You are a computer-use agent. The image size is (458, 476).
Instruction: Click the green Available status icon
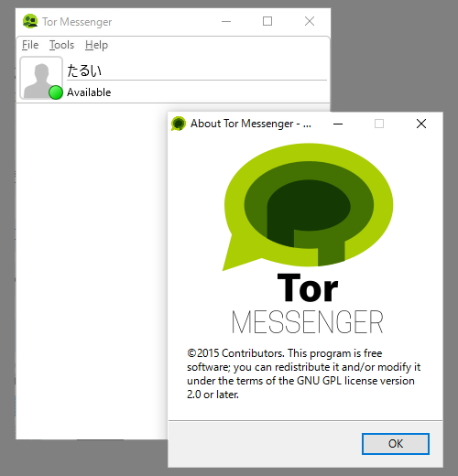coord(56,92)
